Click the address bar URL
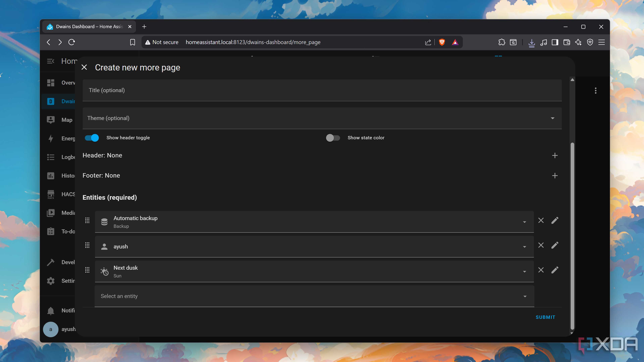This screenshot has width=644, height=362. tap(253, 42)
